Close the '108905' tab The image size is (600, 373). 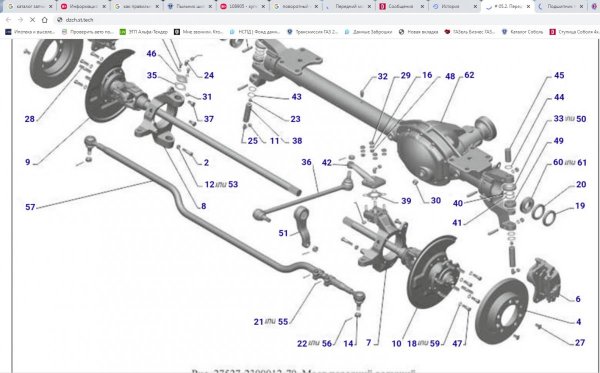(263, 7)
